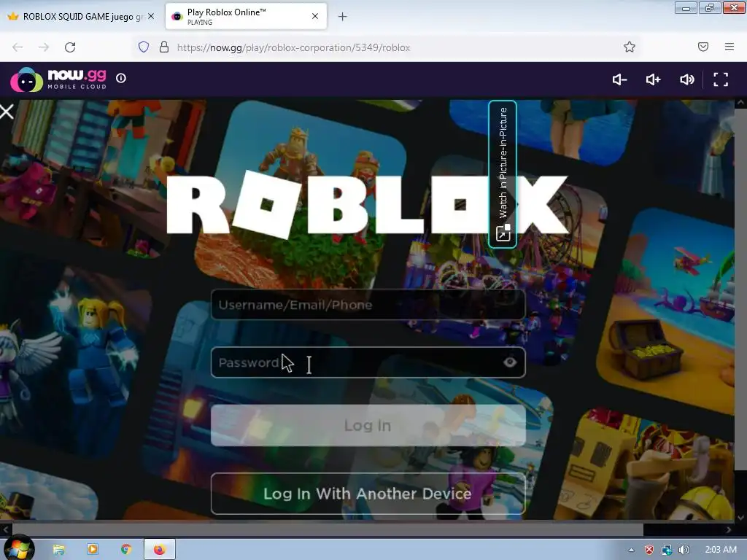Close the Play Roblox Online tab
This screenshot has width=747, height=560.
click(315, 16)
